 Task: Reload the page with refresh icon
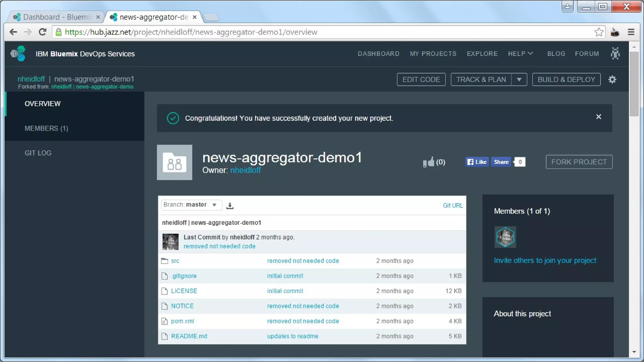(x=42, y=32)
